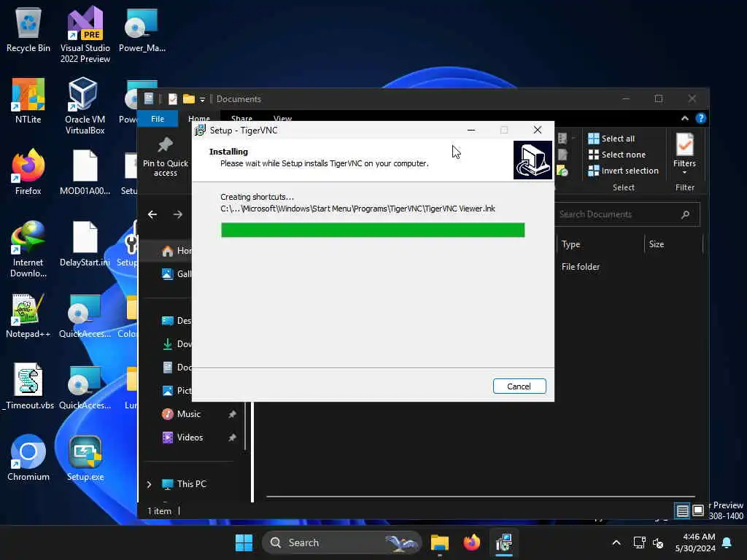Click Pin to Quick access
The image size is (747, 560).
(166, 157)
